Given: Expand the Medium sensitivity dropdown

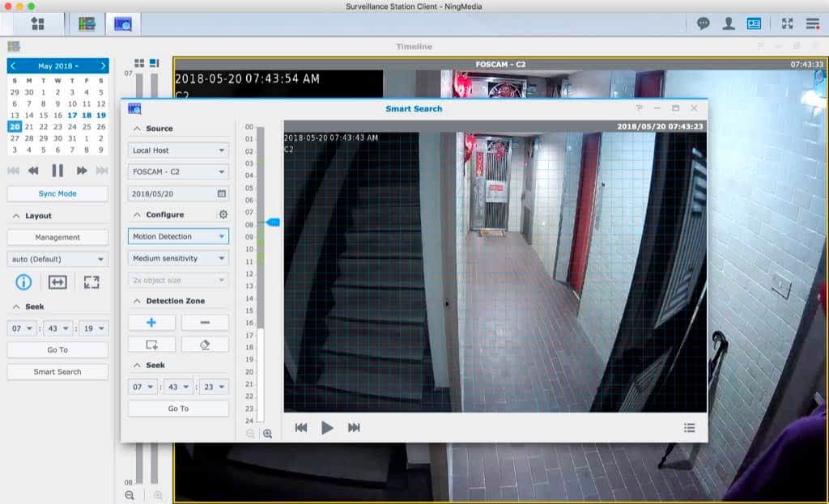Looking at the screenshot, I should click(x=178, y=259).
